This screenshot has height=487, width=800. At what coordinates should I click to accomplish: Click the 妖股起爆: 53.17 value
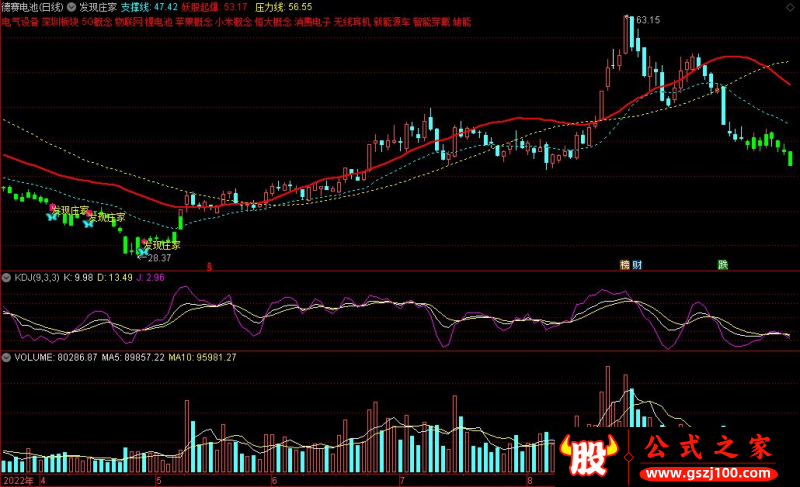click(214, 7)
